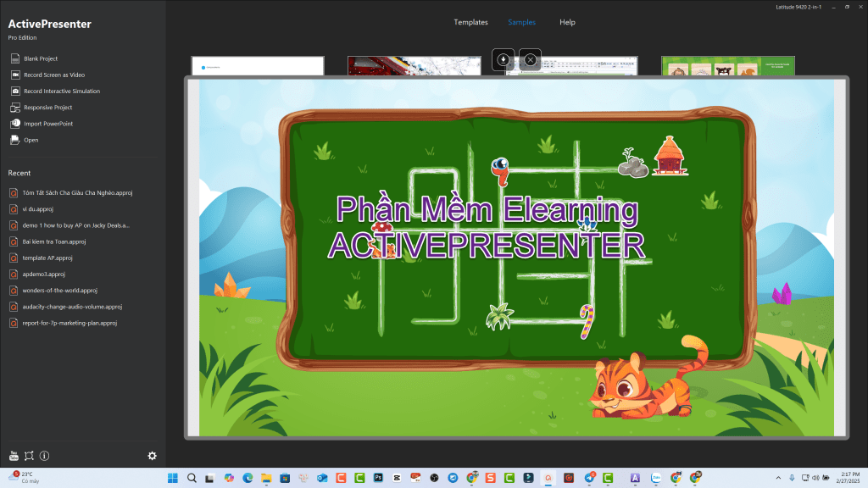Click the Import PowerPoint icon
Screen dimensions: 868x488
[14, 124]
